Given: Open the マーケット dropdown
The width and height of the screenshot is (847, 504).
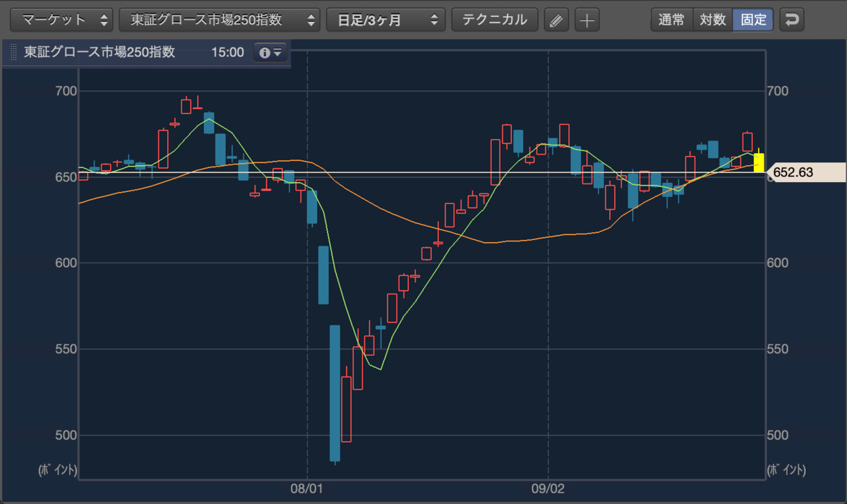Looking at the screenshot, I should pos(63,20).
